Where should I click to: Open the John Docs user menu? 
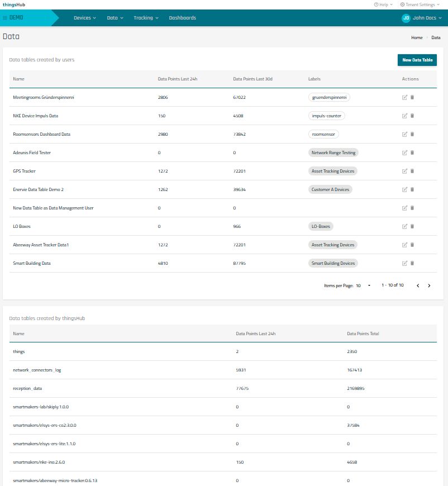[x=422, y=18]
